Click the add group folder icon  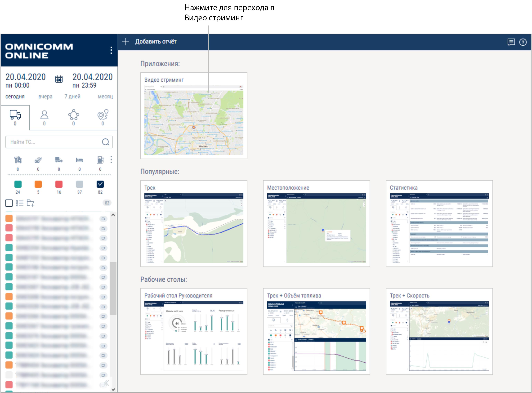click(30, 203)
